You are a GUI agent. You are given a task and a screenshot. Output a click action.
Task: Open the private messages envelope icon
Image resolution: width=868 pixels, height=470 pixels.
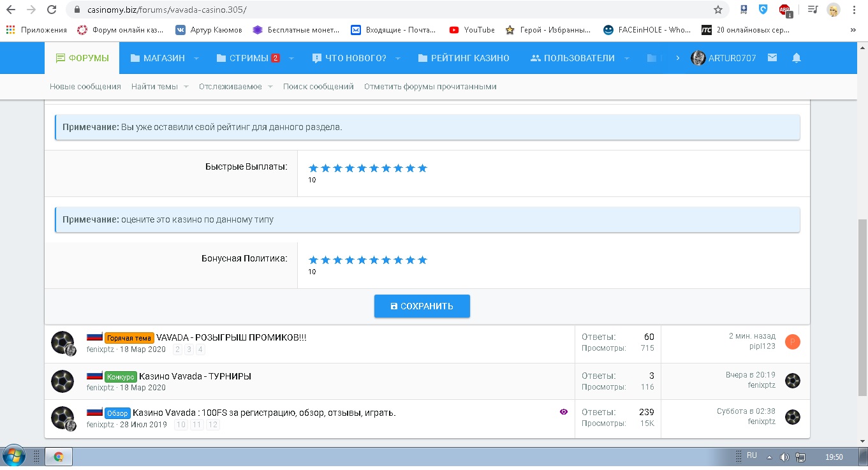pos(772,57)
